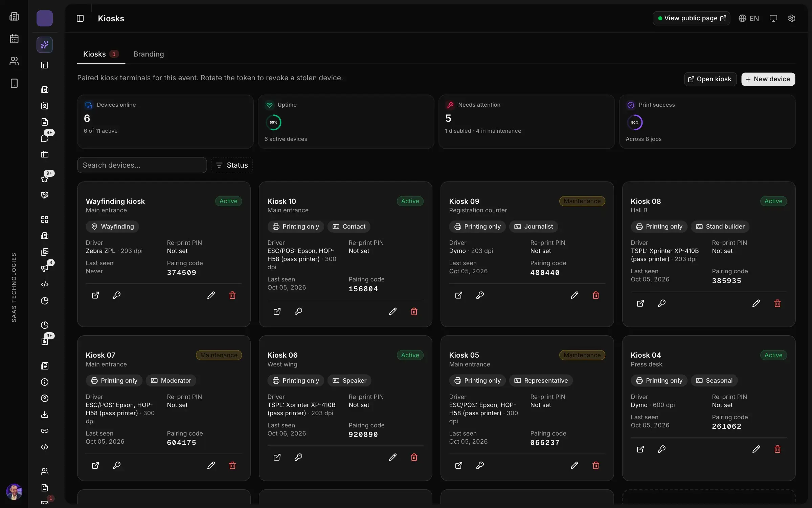The width and height of the screenshot is (812, 508).
Task: Select the sparkle AI icon in sidebar
Action: tap(45, 45)
